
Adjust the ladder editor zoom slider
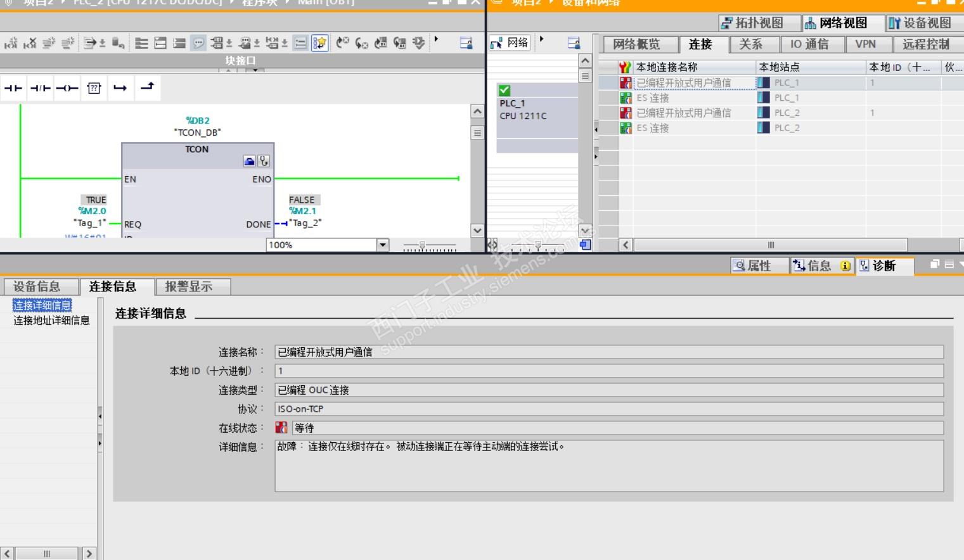[422, 245]
